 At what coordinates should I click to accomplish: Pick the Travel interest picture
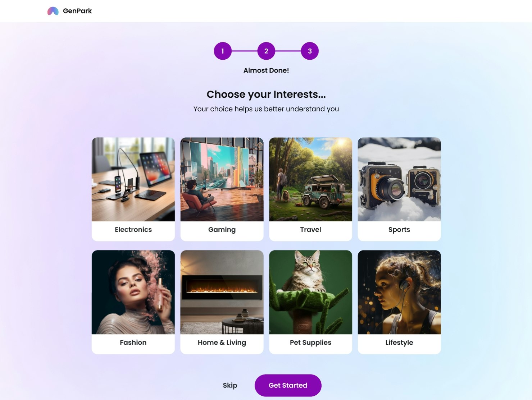coord(311,179)
